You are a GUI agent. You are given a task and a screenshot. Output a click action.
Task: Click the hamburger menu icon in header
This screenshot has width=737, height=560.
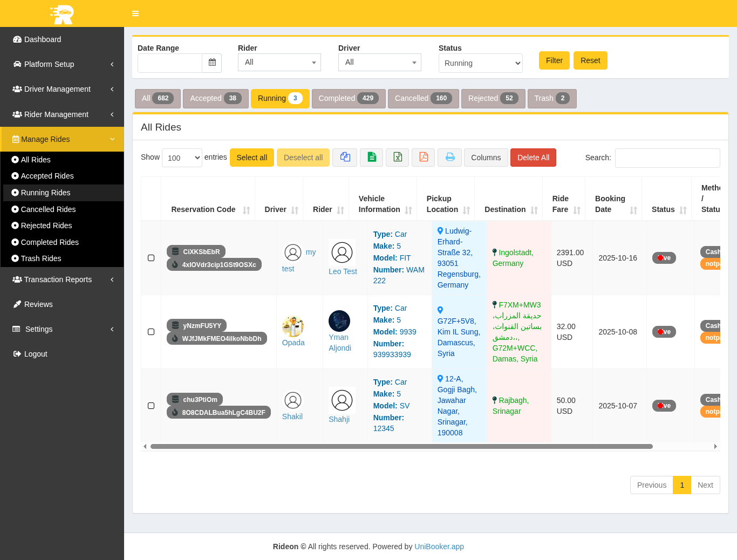point(135,13)
